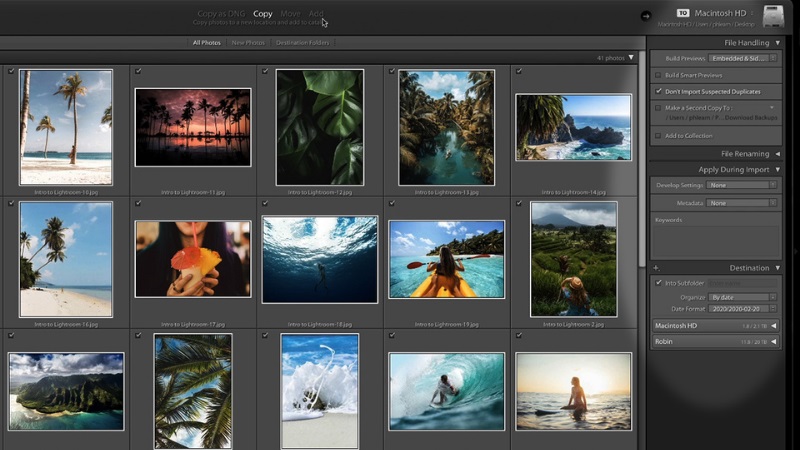
Task: Uncheck photo Intro to Lightroom-10.jpg
Action: coord(11,71)
